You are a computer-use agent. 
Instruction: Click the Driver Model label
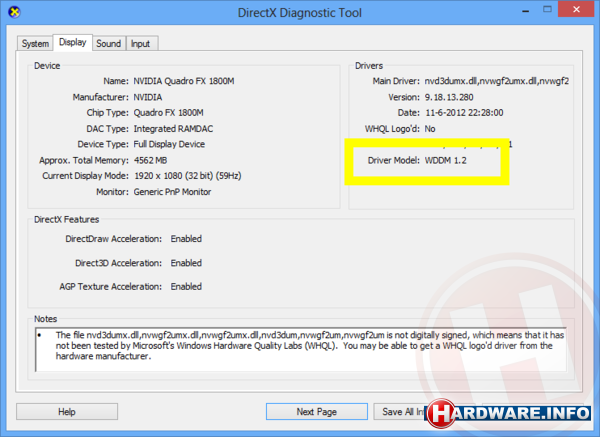coord(393,160)
